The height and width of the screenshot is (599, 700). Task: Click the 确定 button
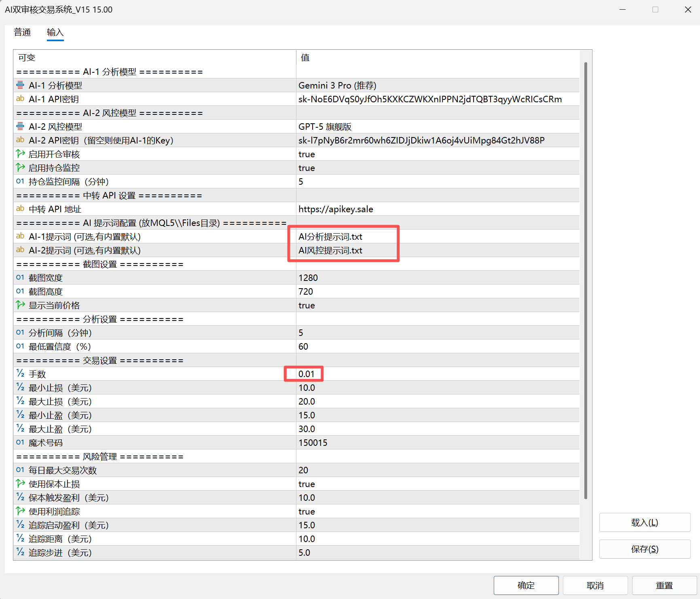pos(526,585)
